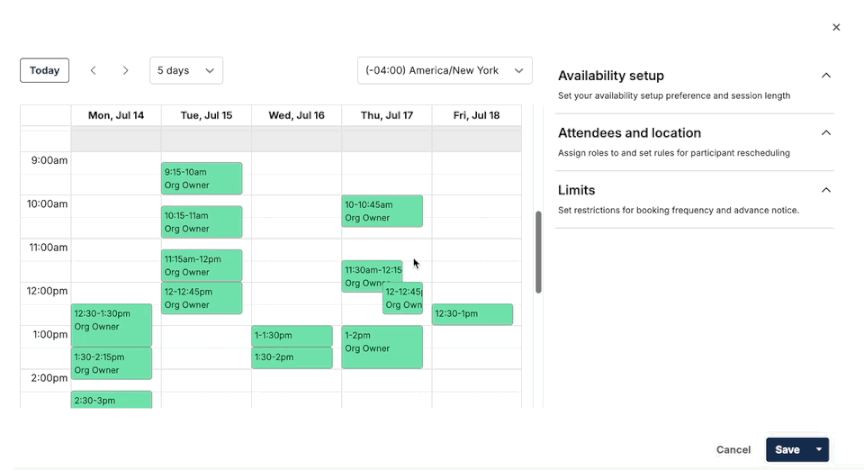Viewport: 864px width, 470px height.
Task: Select the Tue 11:15am-12pm Org Owner slot
Action: tap(202, 266)
